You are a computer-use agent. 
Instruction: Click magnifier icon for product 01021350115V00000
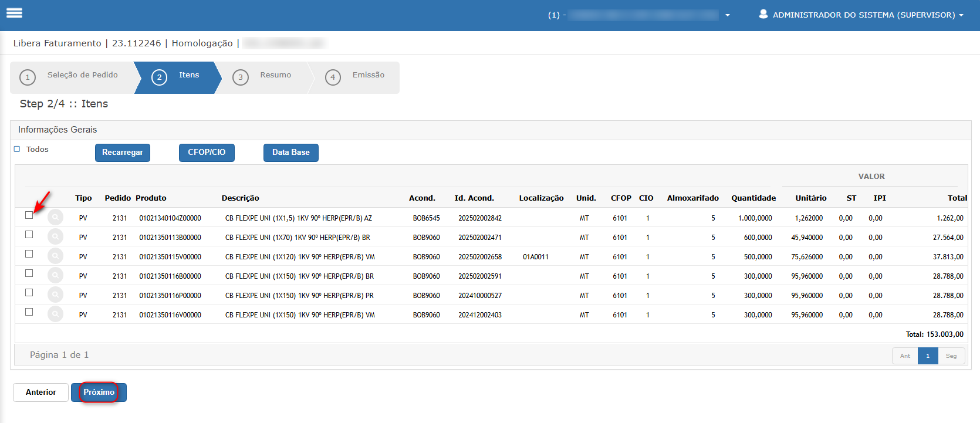click(x=55, y=256)
